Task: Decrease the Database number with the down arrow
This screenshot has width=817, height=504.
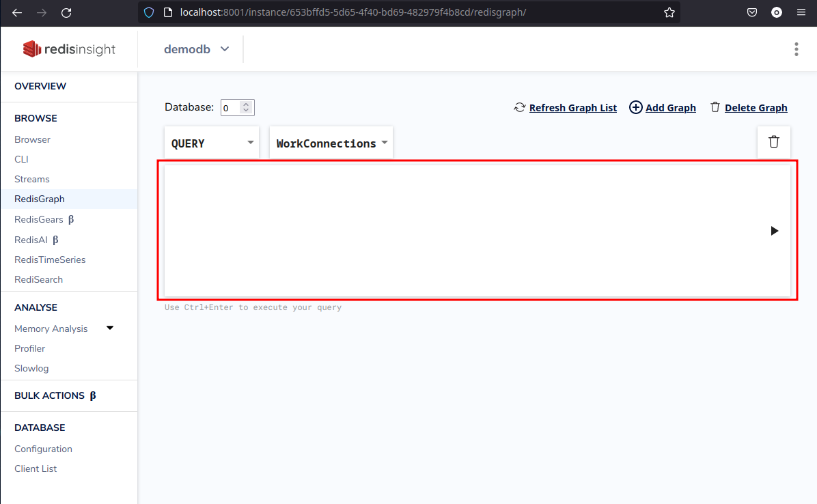Action: (x=246, y=111)
